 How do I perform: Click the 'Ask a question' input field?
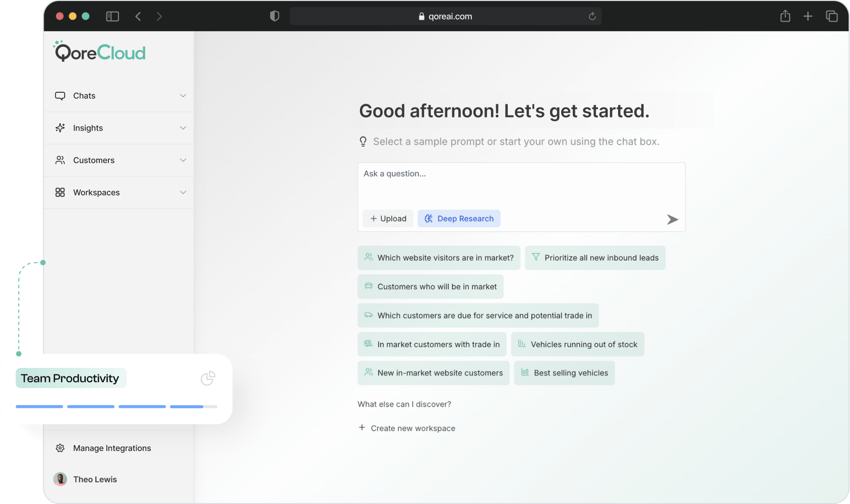click(x=521, y=184)
